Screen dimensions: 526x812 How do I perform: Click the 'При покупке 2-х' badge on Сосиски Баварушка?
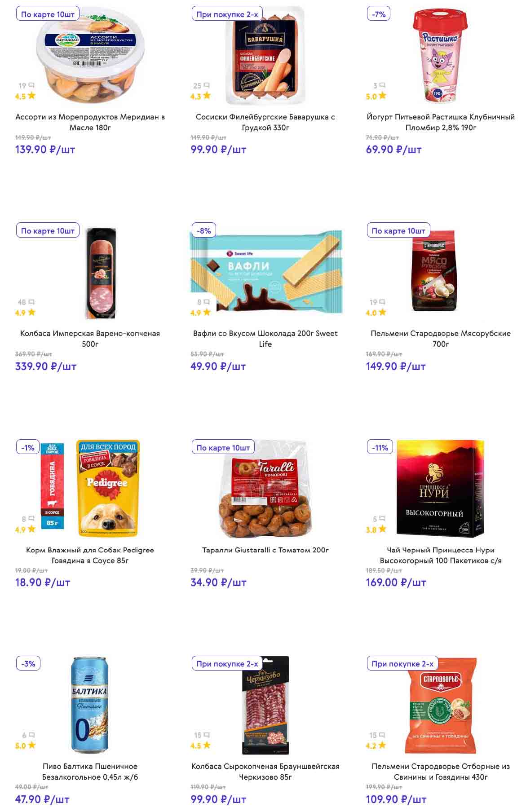(x=227, y=14)
